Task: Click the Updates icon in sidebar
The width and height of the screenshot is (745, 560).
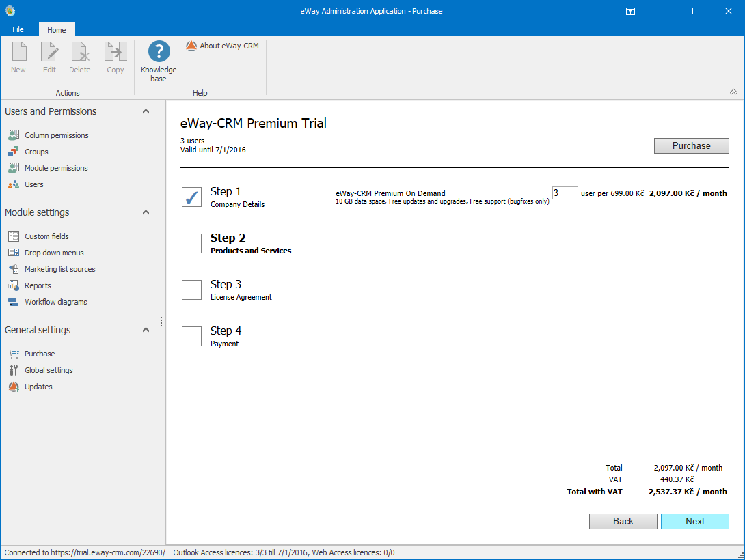Action: click(x=14, y=387)
